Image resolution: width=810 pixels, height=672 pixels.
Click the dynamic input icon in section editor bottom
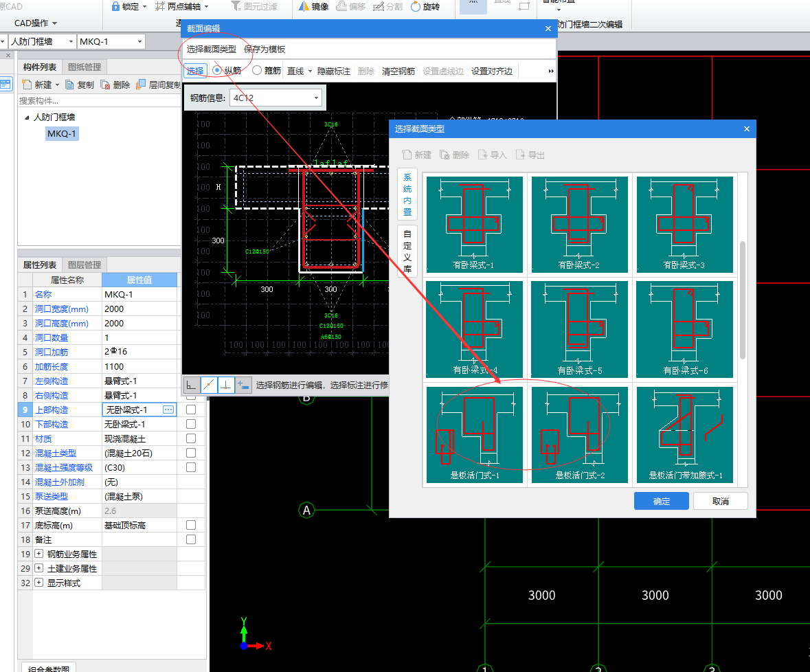click(243, 385)
